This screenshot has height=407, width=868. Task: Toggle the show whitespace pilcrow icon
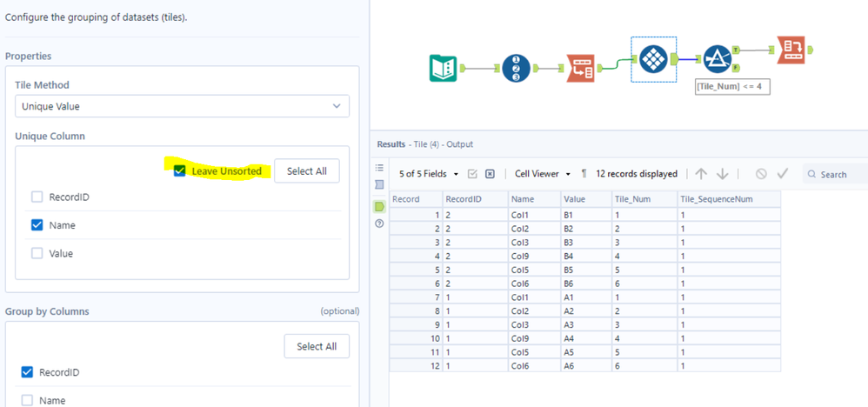point(584,174)
